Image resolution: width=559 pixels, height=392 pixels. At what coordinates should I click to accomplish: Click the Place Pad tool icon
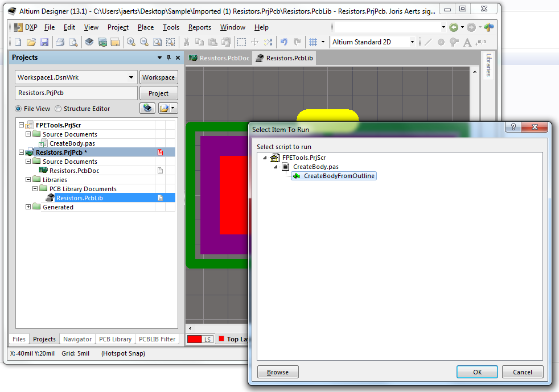pos(441,42)
